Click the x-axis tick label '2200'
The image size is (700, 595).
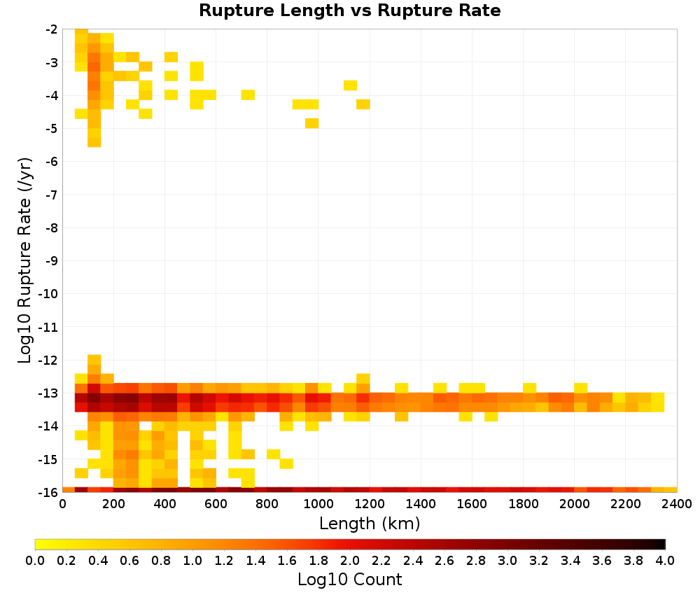point(625,504)
